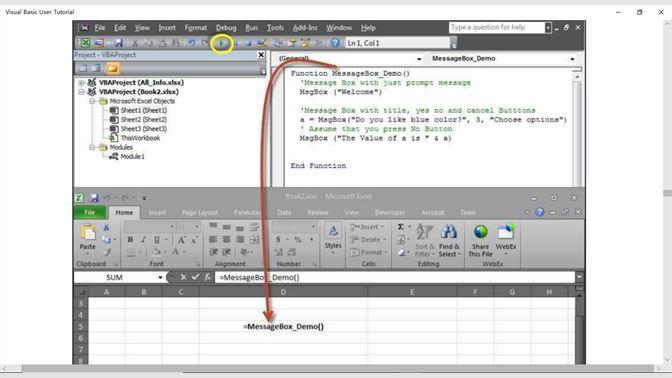672x378 pixels.
Task: Click the Find binoculars icon in VBA toolbar
Action: click(175, 43)
